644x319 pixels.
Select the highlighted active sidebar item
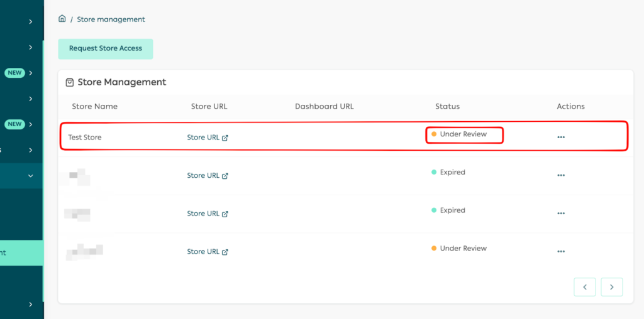[21, 252]
